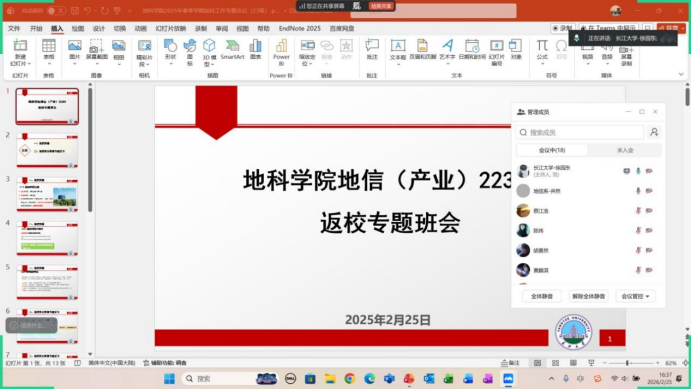Click the invite member icon beside search
This screenshot has width=692, height=389.
pos(654,132)
